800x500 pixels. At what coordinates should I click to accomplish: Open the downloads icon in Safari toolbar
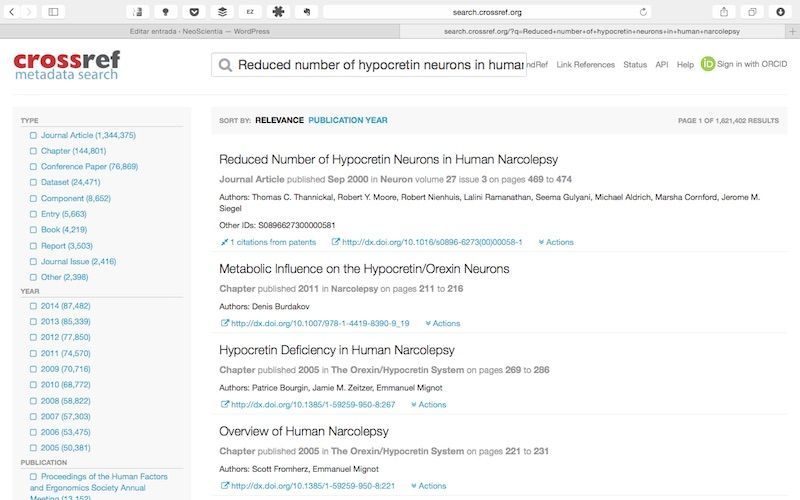point(780,12)
